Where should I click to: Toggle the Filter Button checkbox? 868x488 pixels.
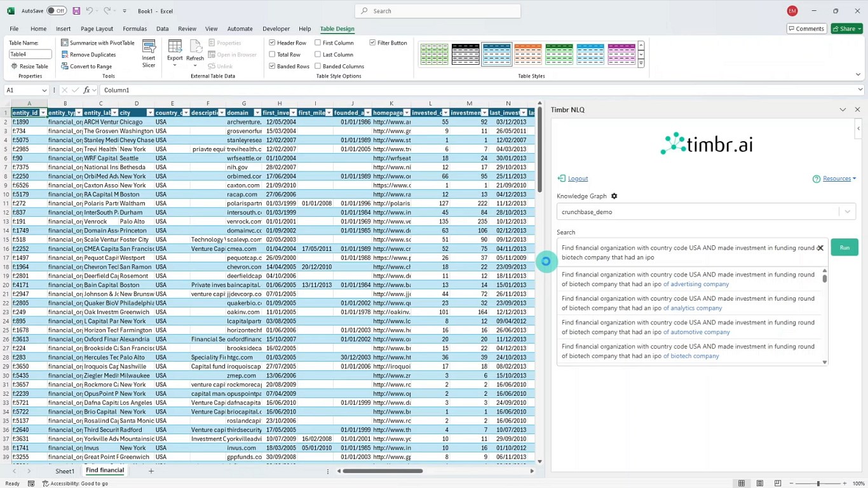coord(372,43)
